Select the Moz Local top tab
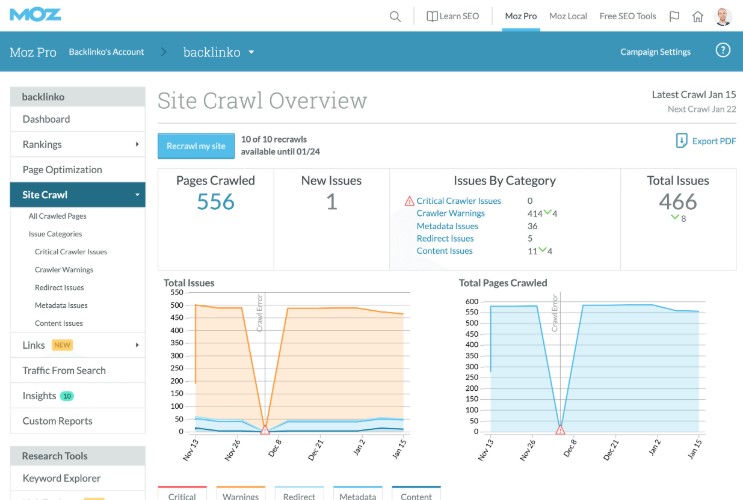Image resolution: width=743 pixels, height=500 pixels. (568, 16)
